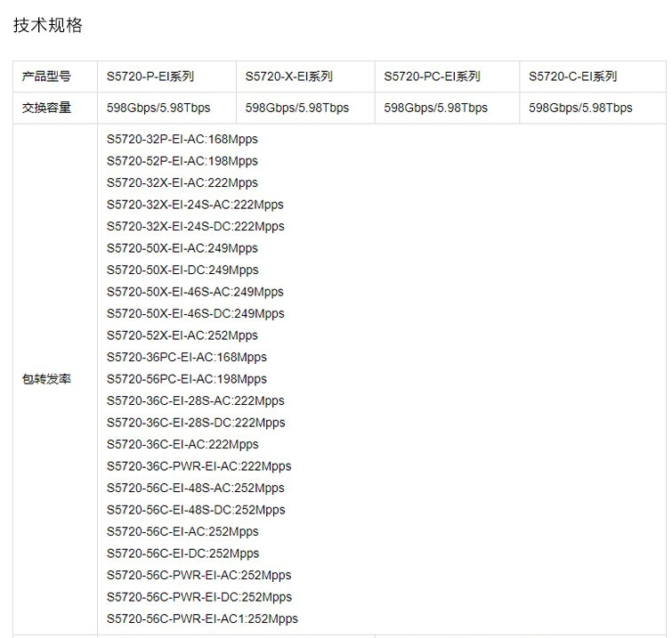Select line S5720-36C-EI-AC:222Mpps

click(x=182, y=444)
